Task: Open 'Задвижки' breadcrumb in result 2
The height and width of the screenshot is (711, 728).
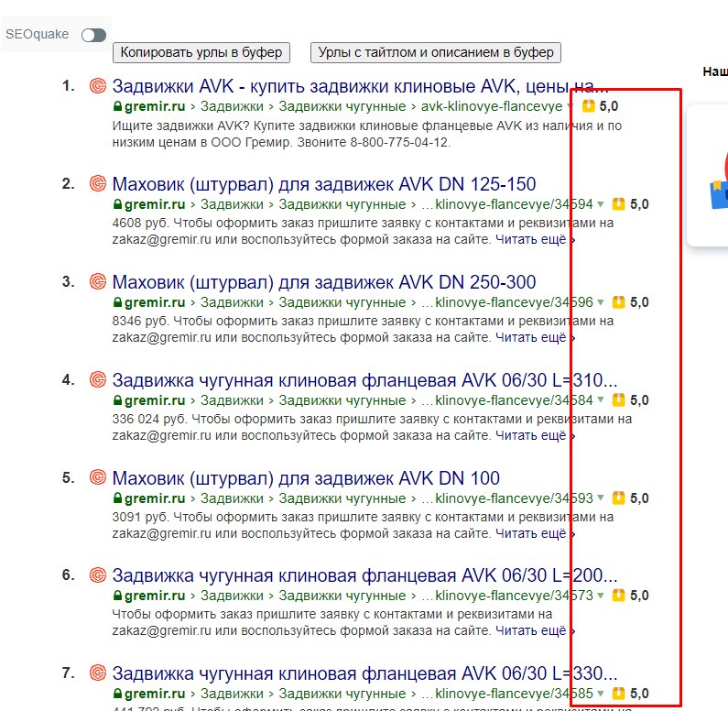Action: point(232,204)
